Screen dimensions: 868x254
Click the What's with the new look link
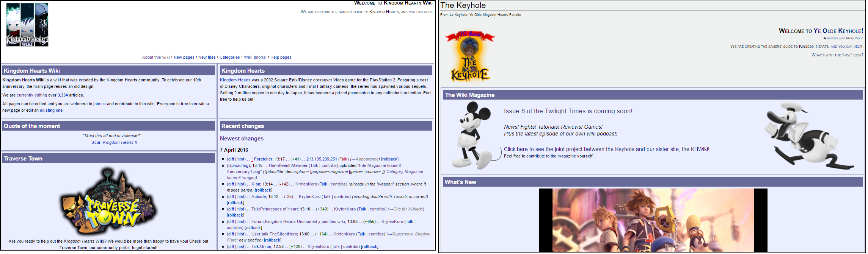coord(837,55)
